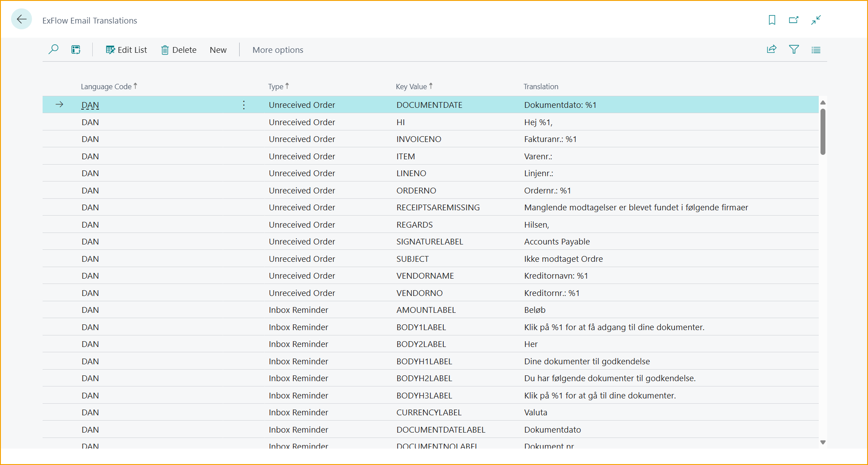This screenshot has height=465, width=868.
Task: Click the analysis mode icon beside search
Action: 76,50
